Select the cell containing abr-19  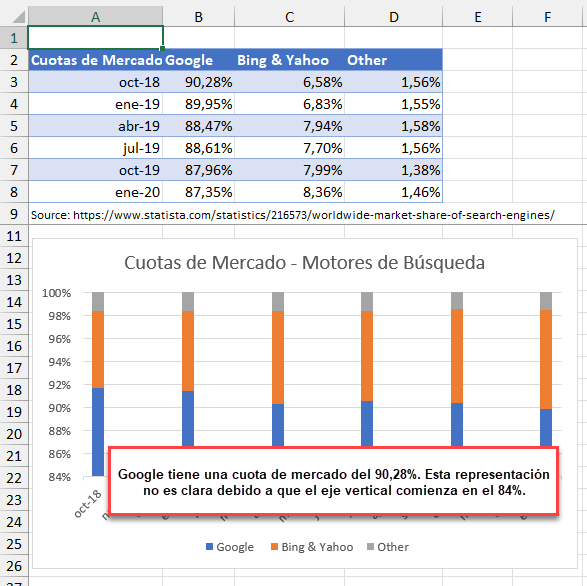pos(95,126)
